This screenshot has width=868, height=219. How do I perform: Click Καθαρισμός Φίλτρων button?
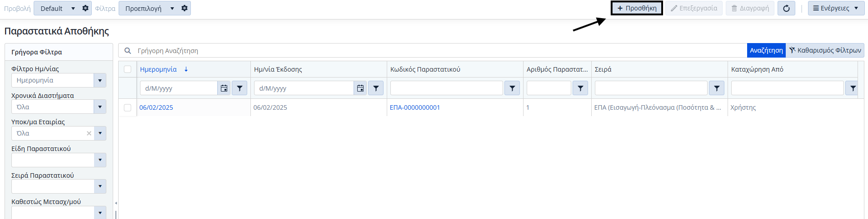825,50
